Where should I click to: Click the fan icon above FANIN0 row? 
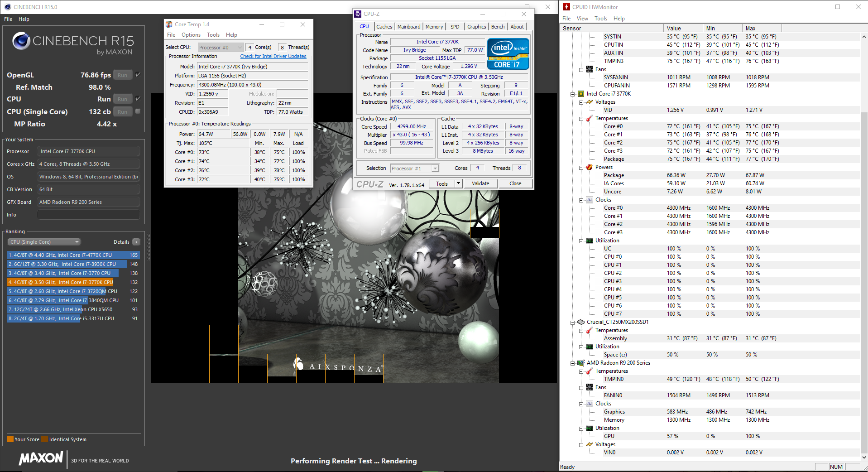tap(590, 387)
